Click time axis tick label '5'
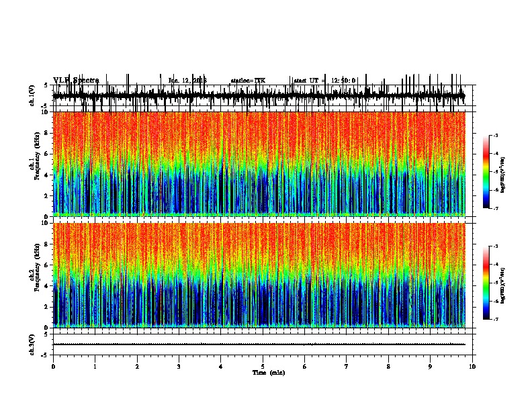 [263, 367]
